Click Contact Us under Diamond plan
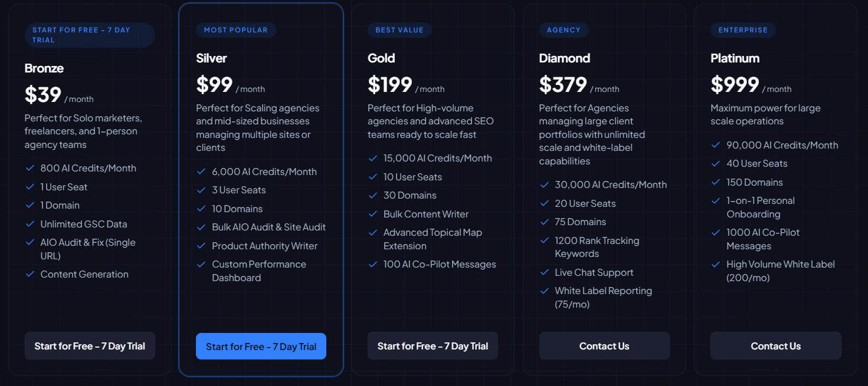This screenshot has width=868, height=386. coord(604,346)
